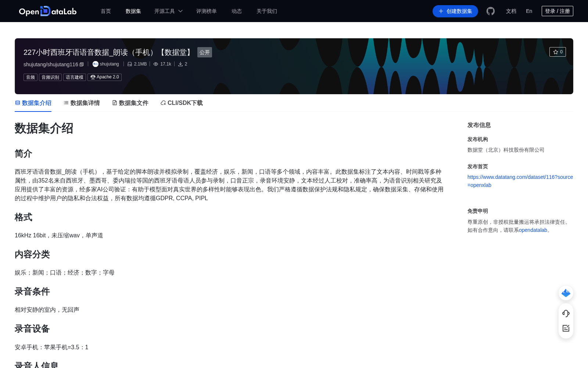Click the shujutang/shujutang116 dataset path
This screenshot has height=368, width=588.
click(x=51, y=64)
